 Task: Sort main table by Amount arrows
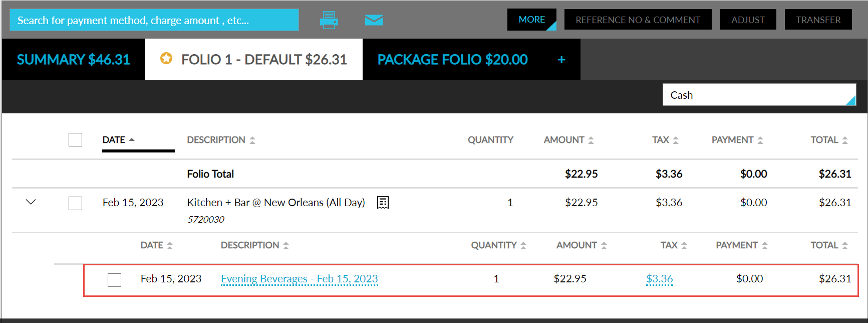pyautogui.click(x=591, y=140)
